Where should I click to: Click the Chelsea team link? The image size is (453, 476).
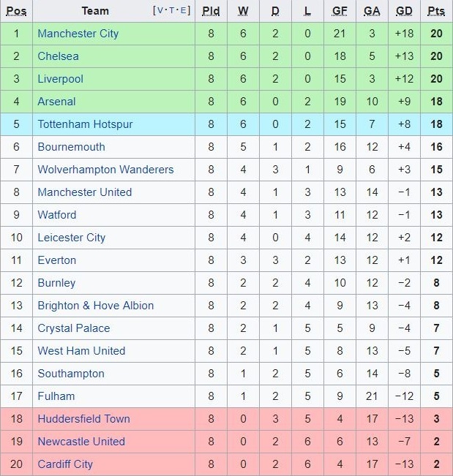[58, 56]
